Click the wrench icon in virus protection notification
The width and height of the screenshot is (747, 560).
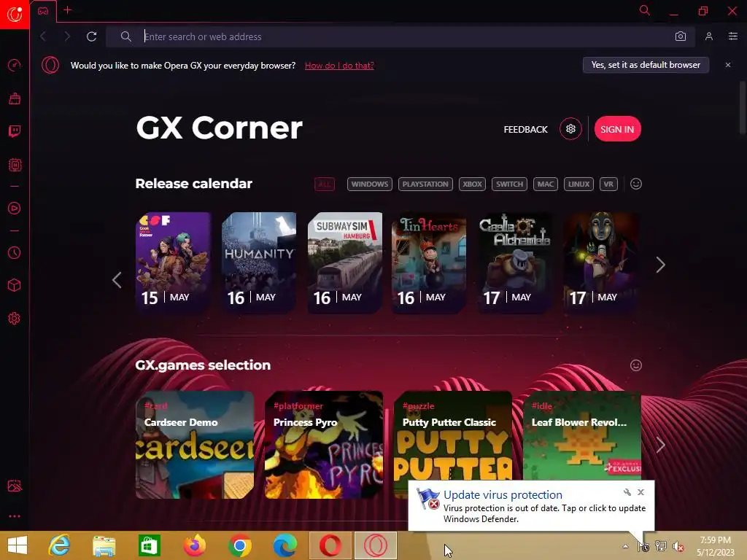coord(627,492)
